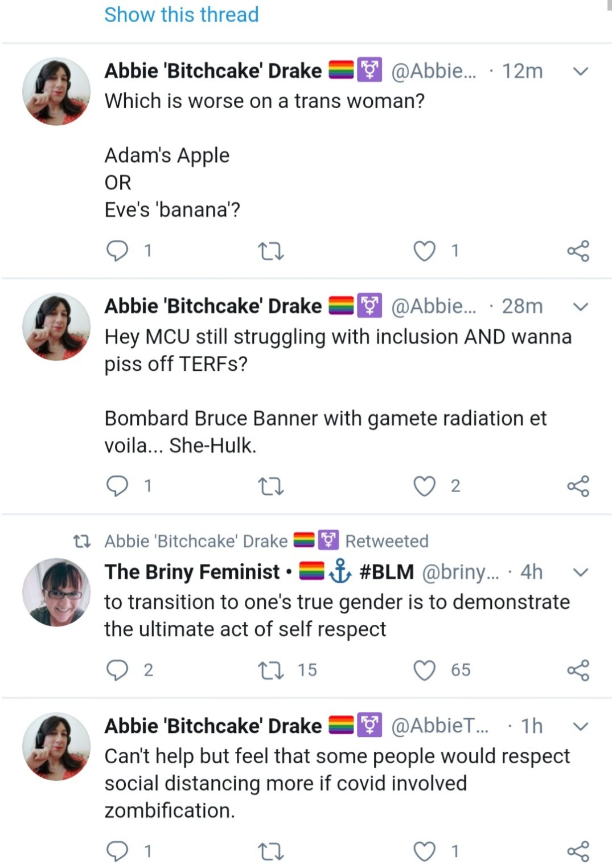This screenshot has height=868, width=612.
Task: Reply to the Adam's Apple tweet
Action: (x=117, y=251)
